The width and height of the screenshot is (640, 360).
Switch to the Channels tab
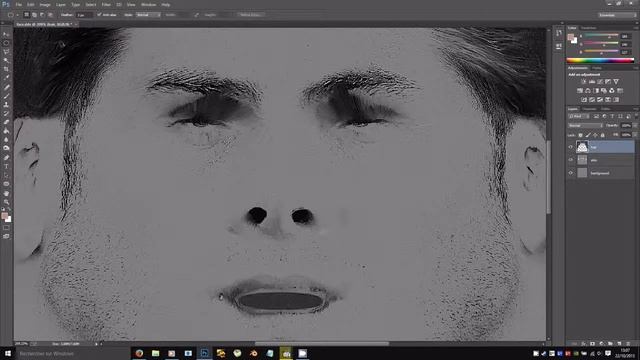[589, 109]
